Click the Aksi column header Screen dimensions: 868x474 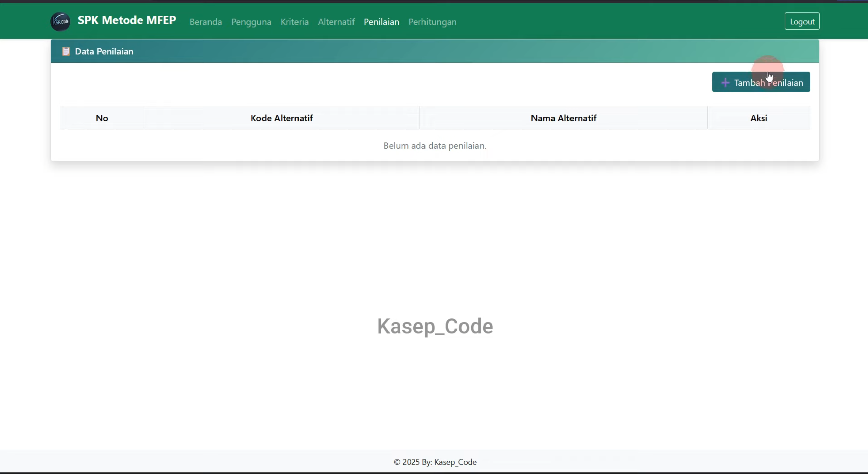(759, 118)
